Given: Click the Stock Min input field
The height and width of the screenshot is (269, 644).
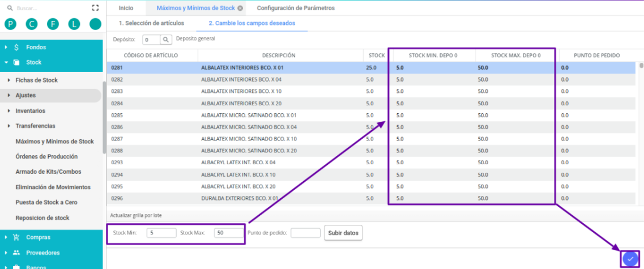Looking at the screenshot, I should point(161,233).
